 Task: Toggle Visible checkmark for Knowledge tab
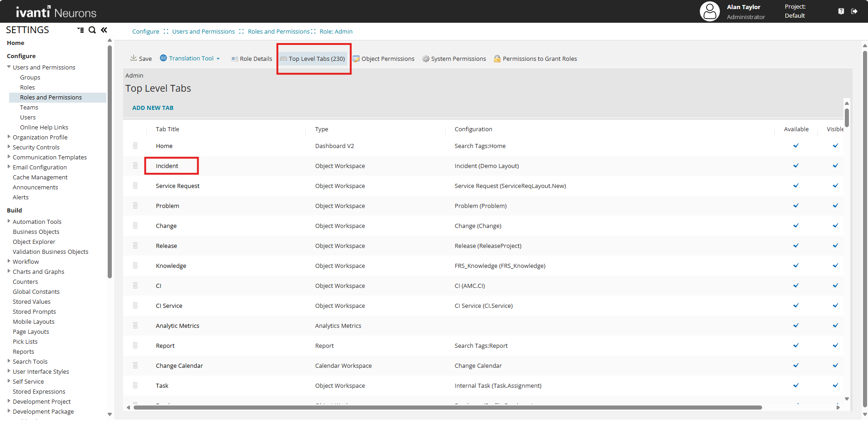point(835,266)
